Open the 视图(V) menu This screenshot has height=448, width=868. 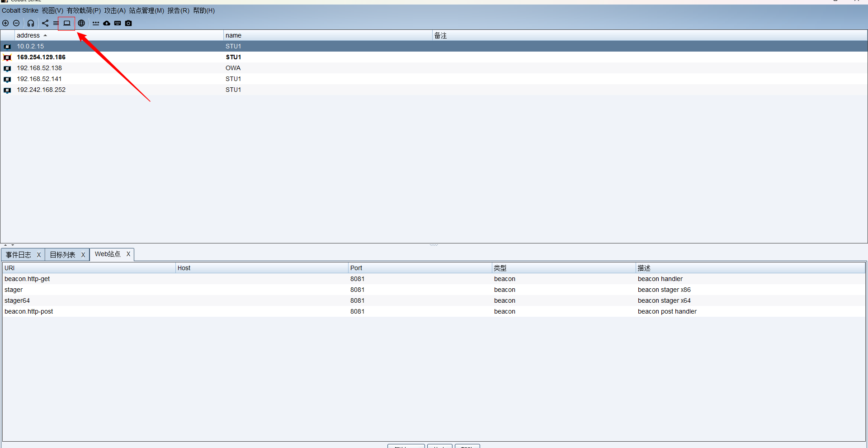pos(52,10)
